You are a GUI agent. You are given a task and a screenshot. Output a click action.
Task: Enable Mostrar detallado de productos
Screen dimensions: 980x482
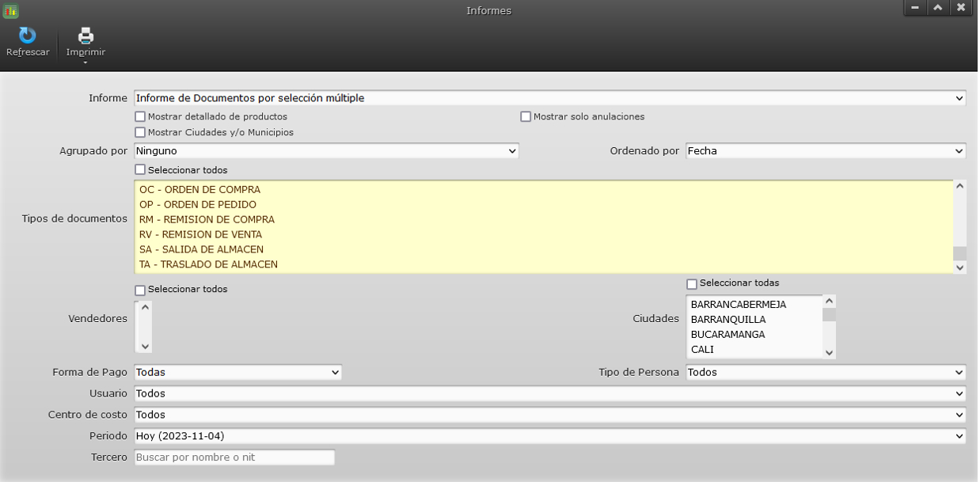140,116
